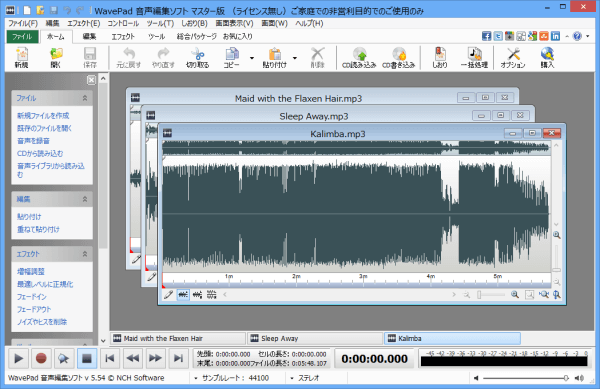Click the speaker mute icon left of volume
600x389 pixels.
pyautogui.click(x=476, y=378)
